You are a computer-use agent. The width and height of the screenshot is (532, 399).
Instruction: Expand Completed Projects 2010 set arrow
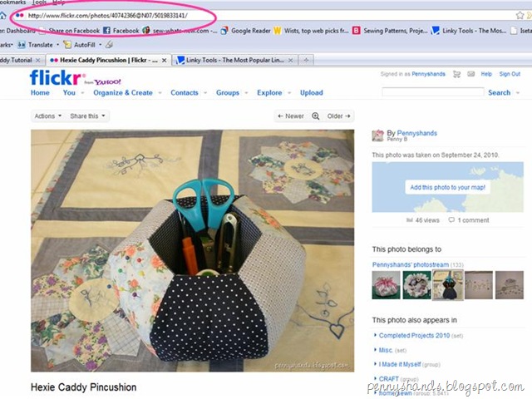[x=375, y=335]
